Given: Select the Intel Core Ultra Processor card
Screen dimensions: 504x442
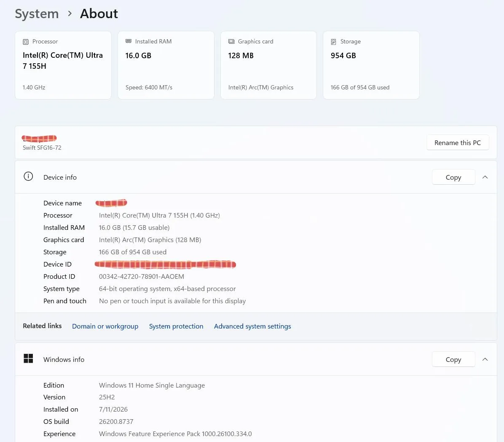Looking at the screenshot, I should 63,65.
